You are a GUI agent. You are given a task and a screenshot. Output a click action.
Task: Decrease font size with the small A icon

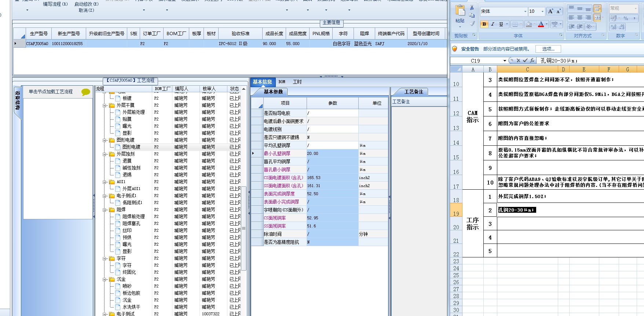[559, 11]
